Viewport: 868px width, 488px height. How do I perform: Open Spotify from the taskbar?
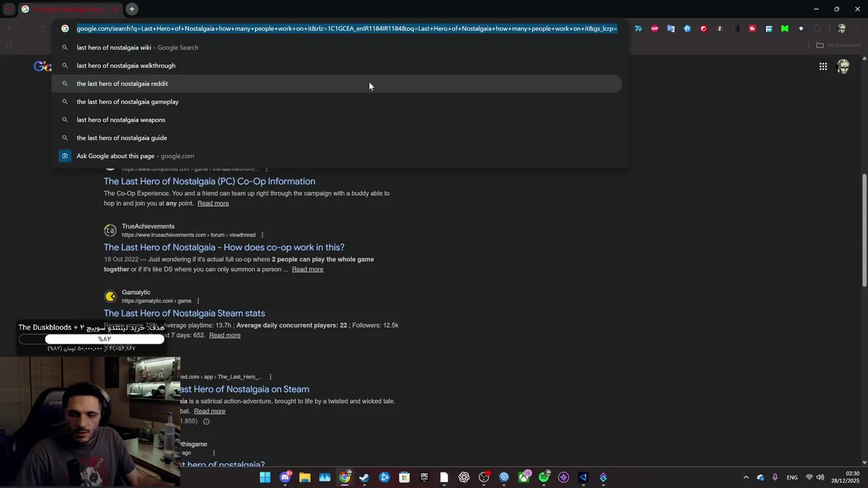pyautogui.click(x=543, y=477)
